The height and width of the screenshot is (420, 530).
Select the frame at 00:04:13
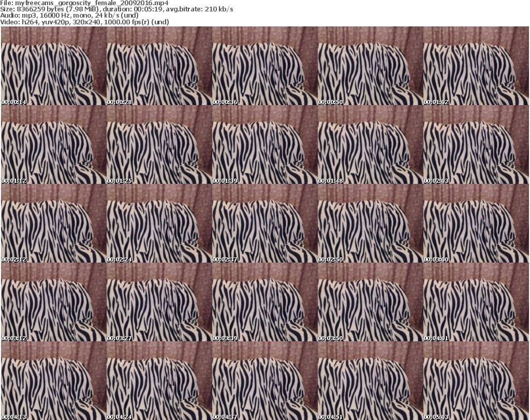(54, 381)
